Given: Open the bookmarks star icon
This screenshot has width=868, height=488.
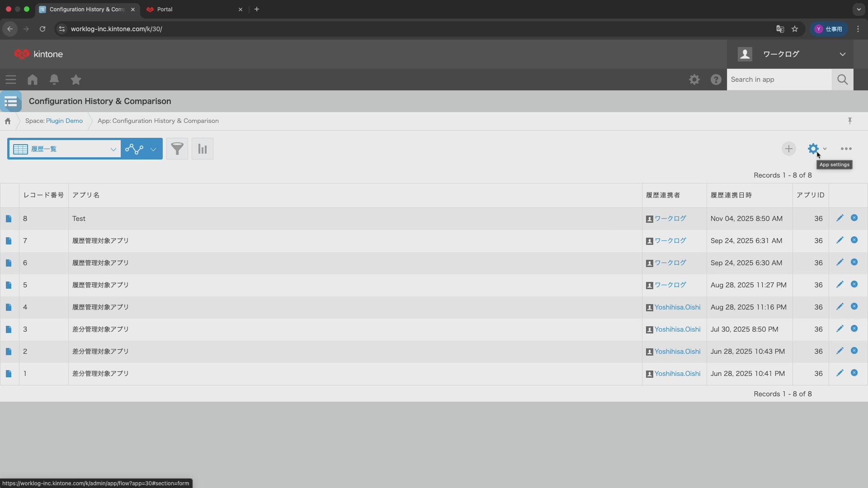Looking at the screenshot, I should click(76, 80).
